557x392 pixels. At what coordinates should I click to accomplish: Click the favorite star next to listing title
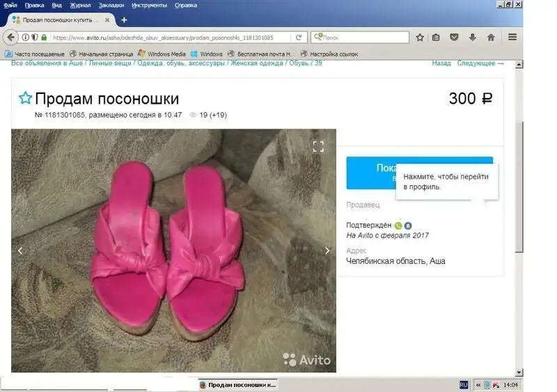25,98
